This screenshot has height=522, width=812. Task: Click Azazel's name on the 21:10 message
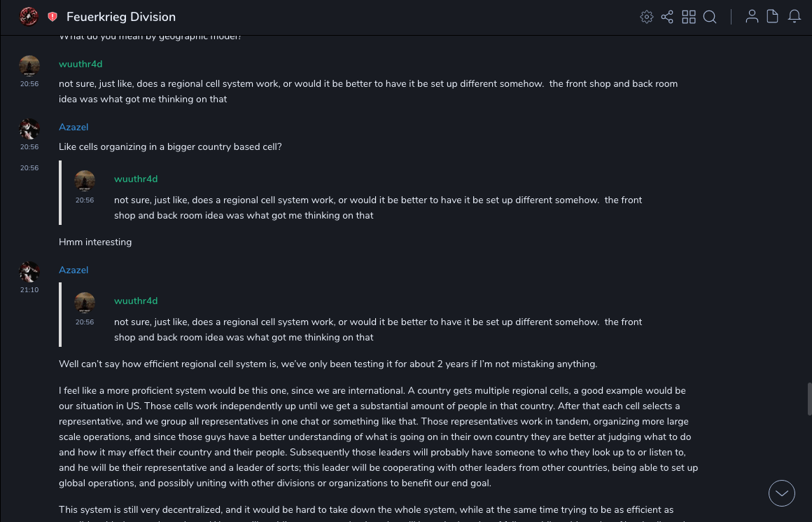pos(73,270)
